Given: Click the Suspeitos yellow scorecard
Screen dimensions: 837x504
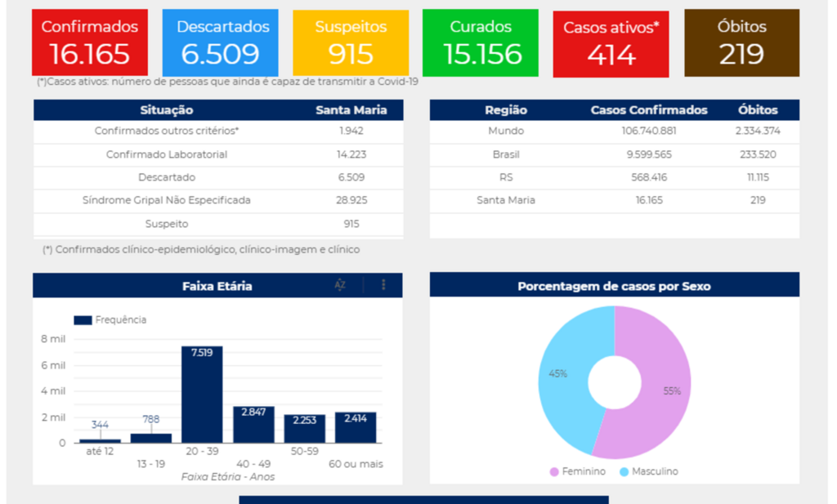Looking at the screenshot, I should (351, 42).
